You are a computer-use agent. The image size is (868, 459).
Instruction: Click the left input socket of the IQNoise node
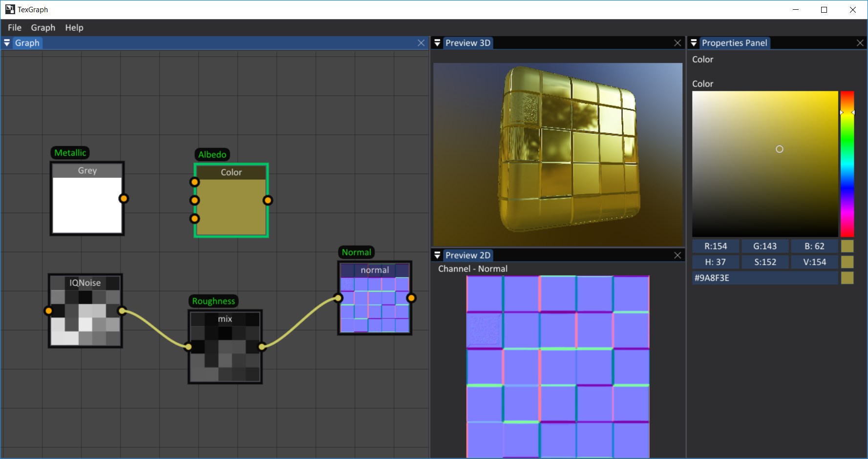48,311
